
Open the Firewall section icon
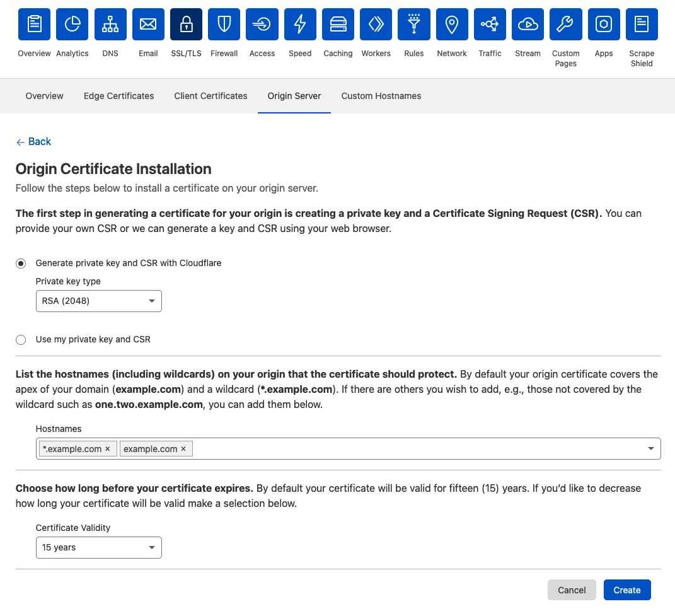(x=224, y=24)
